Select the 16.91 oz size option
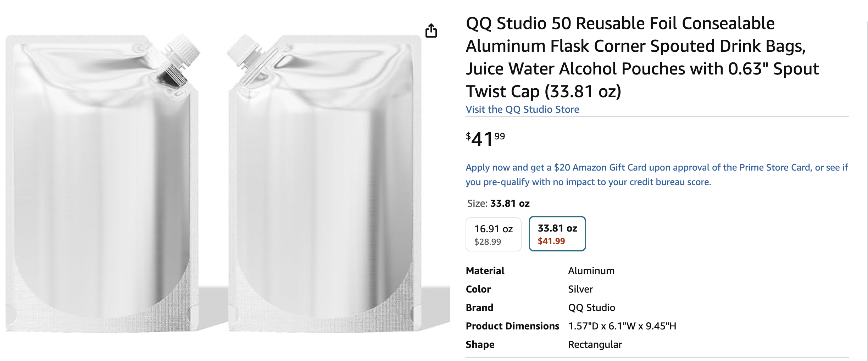This screenshot has height=361, width=868. (x=493, y=234)
